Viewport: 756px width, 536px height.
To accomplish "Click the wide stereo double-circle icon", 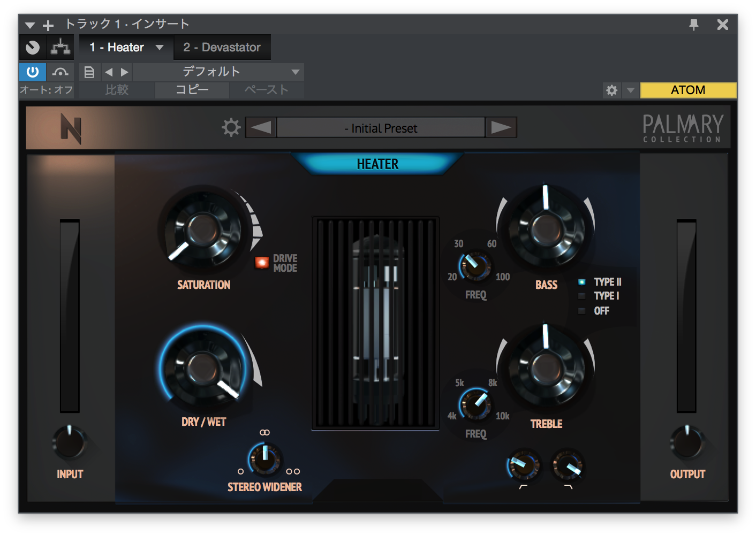I will pos(264,432).
